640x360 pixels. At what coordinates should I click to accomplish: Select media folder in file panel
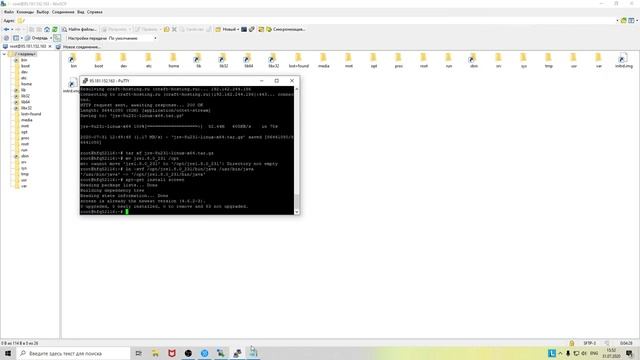(323, 60)
